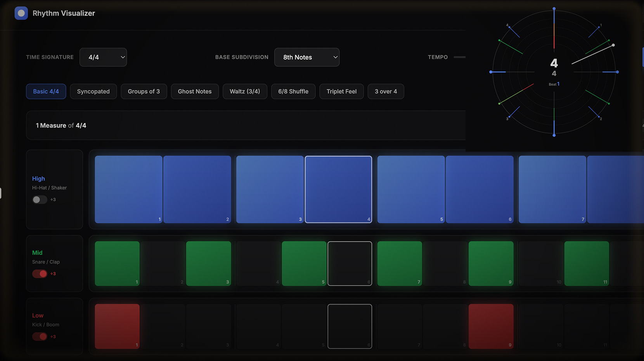Image resolution: width=644 pixels, height=361 pixels.
Task: Toggle High track step 1
Action: pyautogui.click(x=128, y=189)
